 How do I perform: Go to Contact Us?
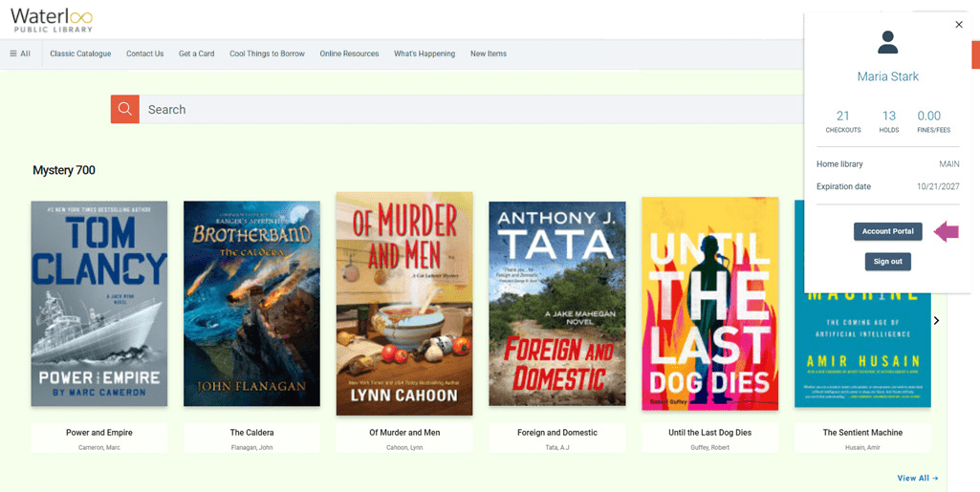[145, 53]
